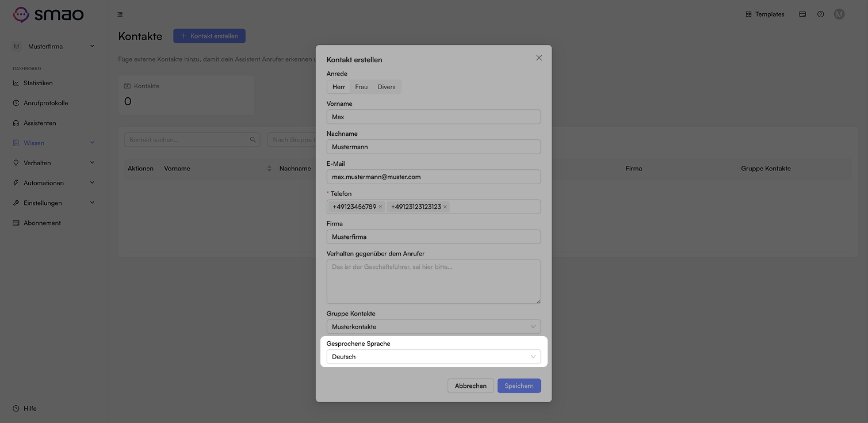Expand the Wissen menu chevron
868x423 pixels.
tap(92, 143)
